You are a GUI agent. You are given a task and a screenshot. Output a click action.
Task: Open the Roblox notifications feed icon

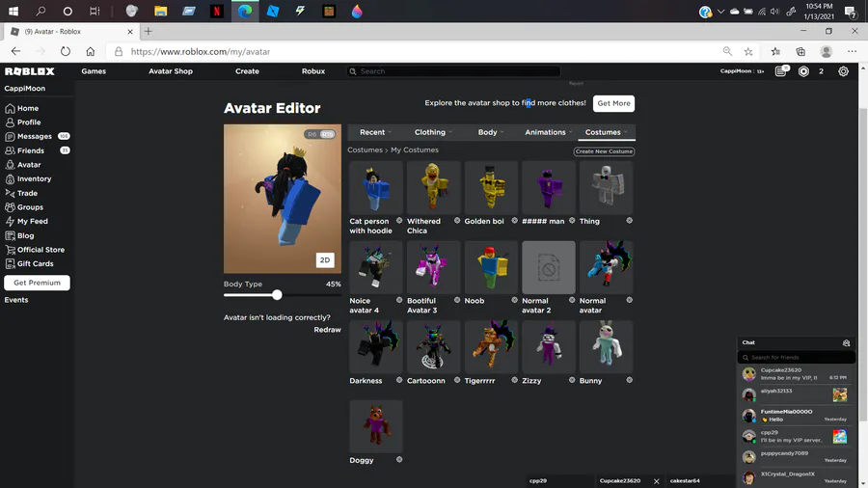pos(780,71)
